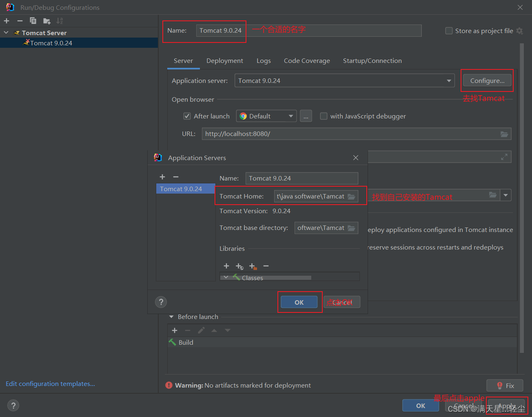
Task: Open help in Application Servers dialog
Action: coord(161,302)
